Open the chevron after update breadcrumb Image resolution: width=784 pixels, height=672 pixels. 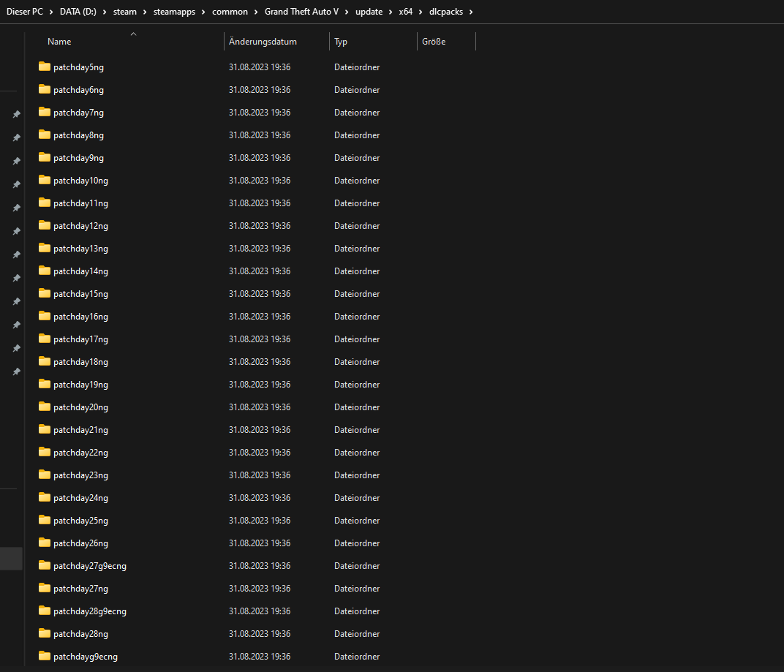[x=391, y=12]
